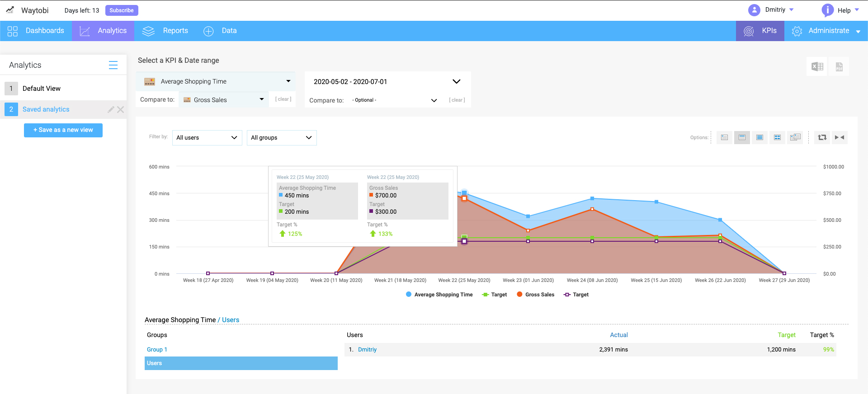Go to the Dashboards tab
The image size is (868, 394).
(36, 31)
